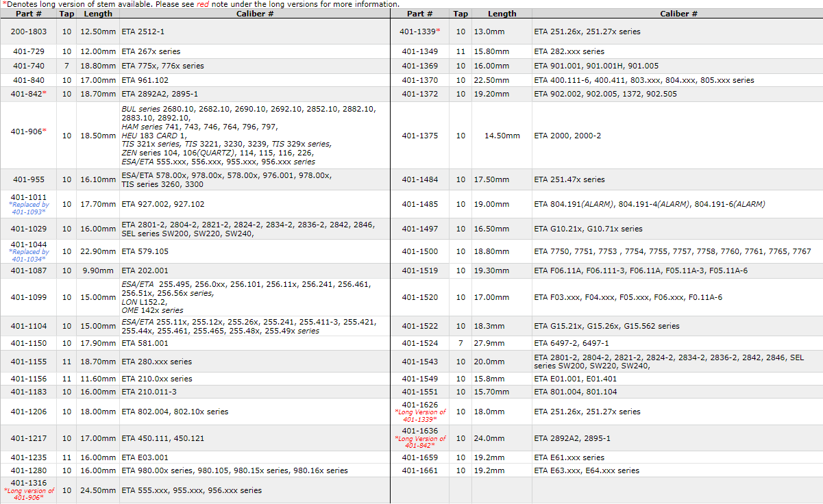Click the ETA 2000, 2000-2 caliber cell
Image resolution: width=823 pixels, height=504 pixels.
[567, 136]
